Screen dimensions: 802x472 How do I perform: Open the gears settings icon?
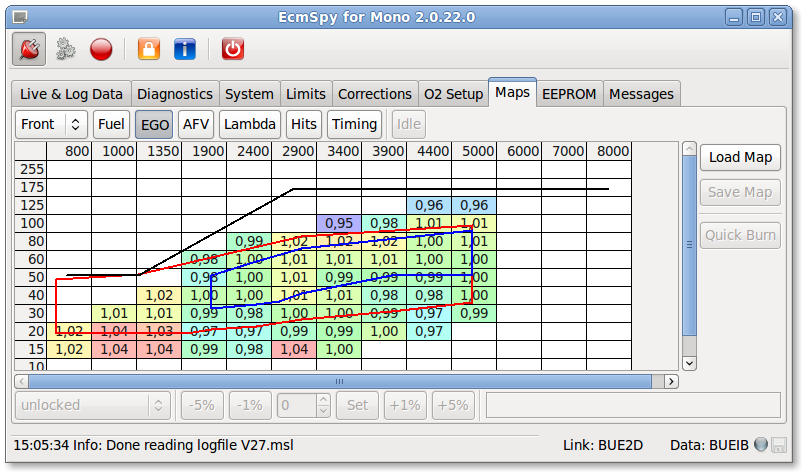[x=66, y=48]
